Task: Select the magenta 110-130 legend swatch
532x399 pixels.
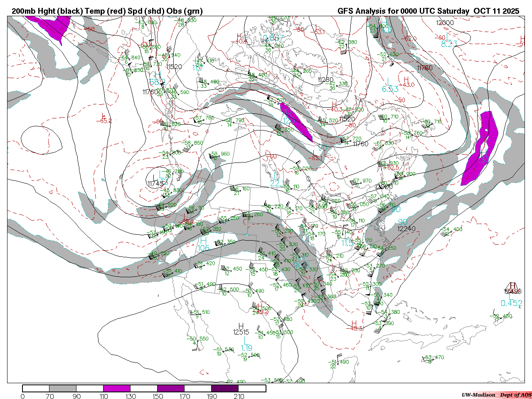Action: pos(117,388)
